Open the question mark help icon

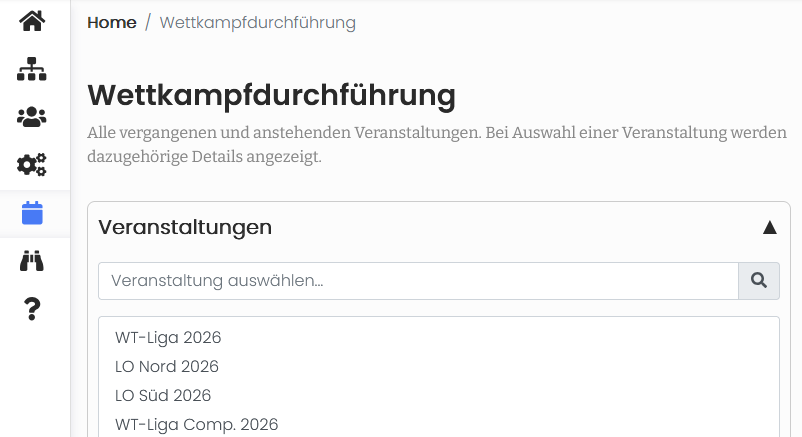point(32,309)
